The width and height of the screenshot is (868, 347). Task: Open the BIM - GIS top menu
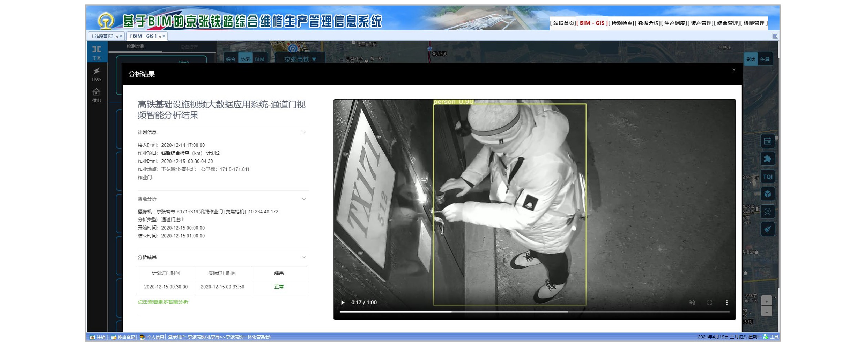coord(592,23)
